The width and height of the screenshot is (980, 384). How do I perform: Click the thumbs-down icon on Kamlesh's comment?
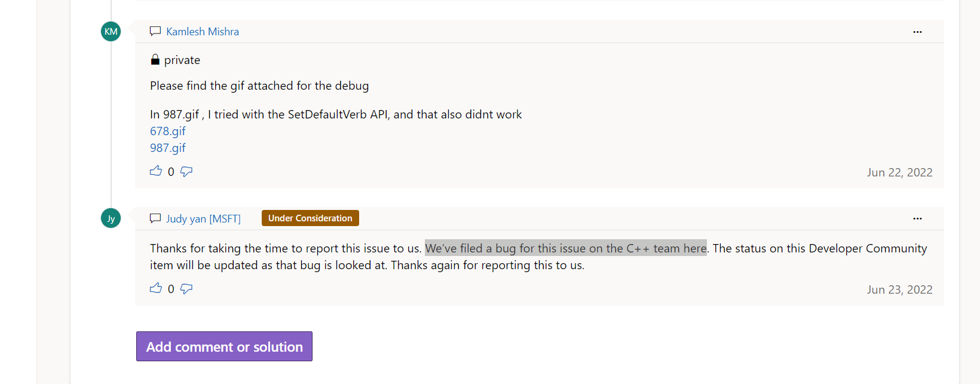(x=186, y=171)
